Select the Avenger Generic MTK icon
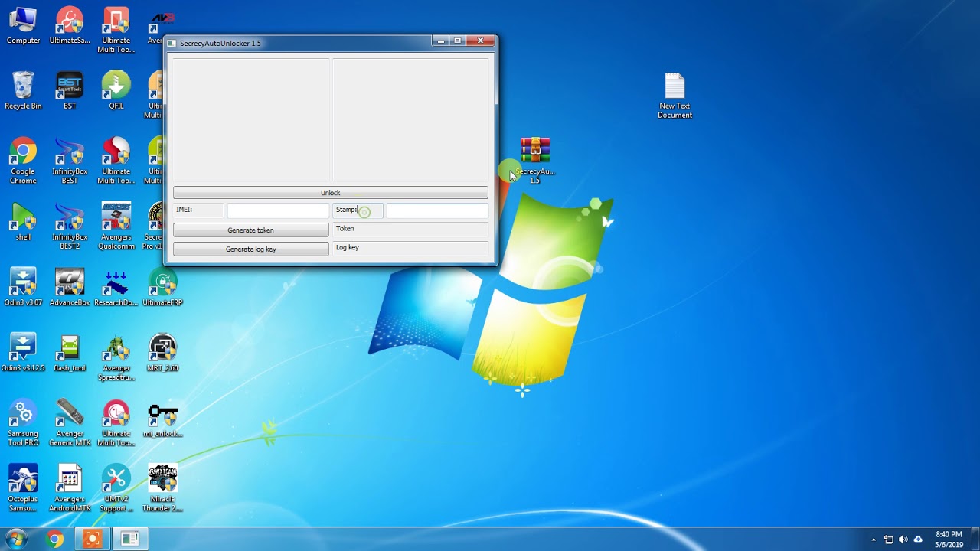 coord(70,424)
